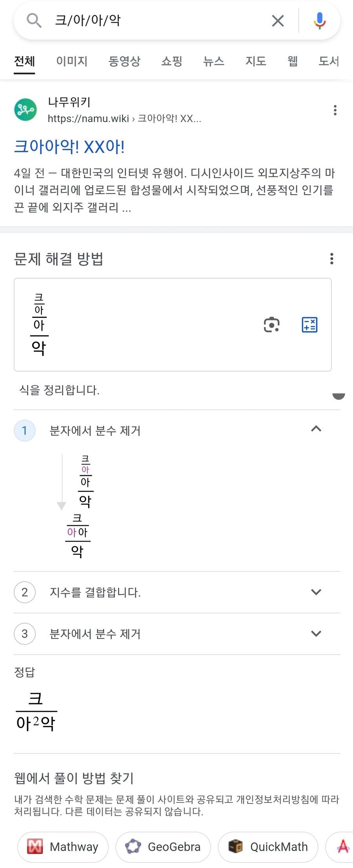Image resolution: width=353 pixels, height=868 pixels.
Task: Open the math calculator keypad icon
Action: coord(309,325)
